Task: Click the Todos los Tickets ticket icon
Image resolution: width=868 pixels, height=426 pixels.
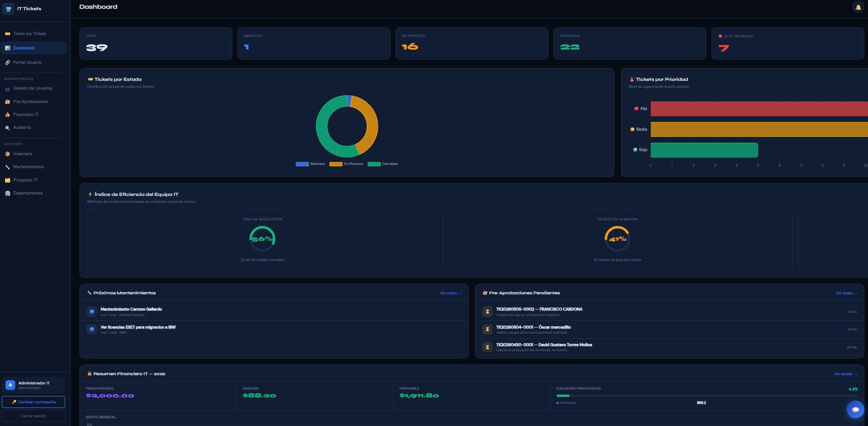Action: tap(7, 34)
